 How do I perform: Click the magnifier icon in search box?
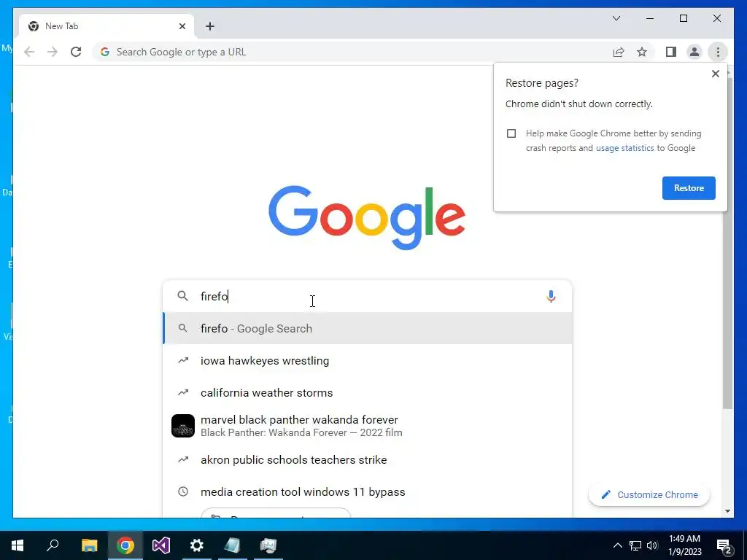182,296
